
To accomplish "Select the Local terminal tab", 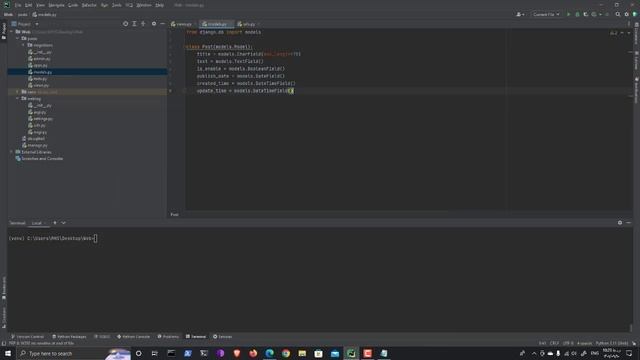I will click(x=37, y=223).
